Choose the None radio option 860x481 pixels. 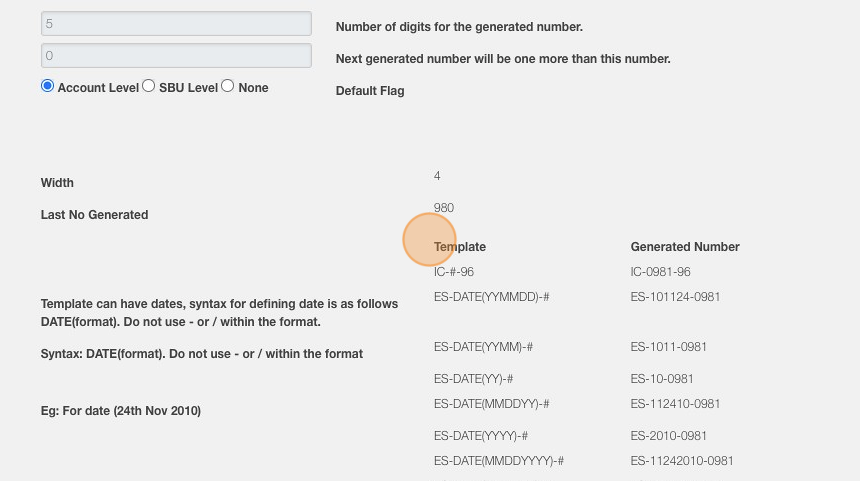(x=228, y=86)
